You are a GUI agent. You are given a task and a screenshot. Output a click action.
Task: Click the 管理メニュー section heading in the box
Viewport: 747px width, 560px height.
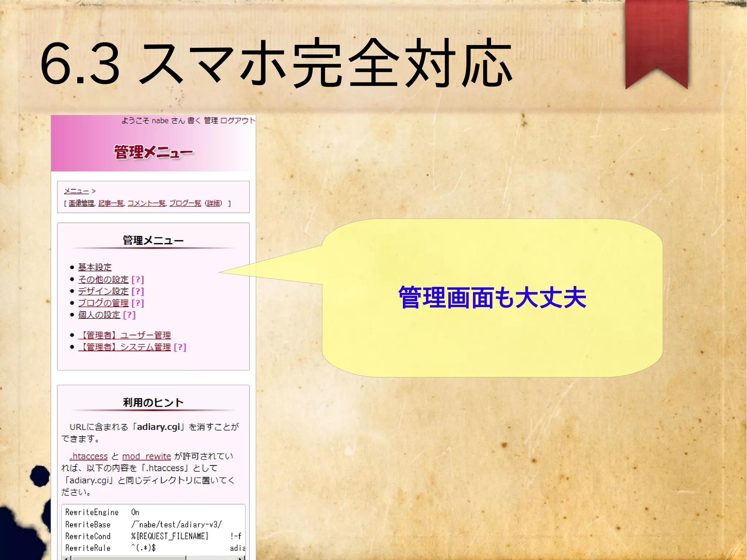click(153, 240)
